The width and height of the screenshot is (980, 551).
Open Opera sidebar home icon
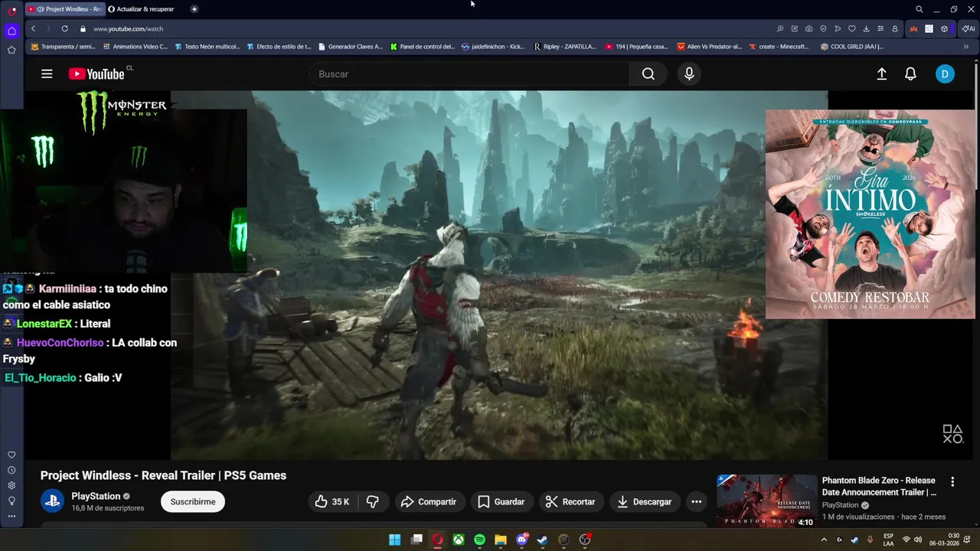[x=11, y=31]
